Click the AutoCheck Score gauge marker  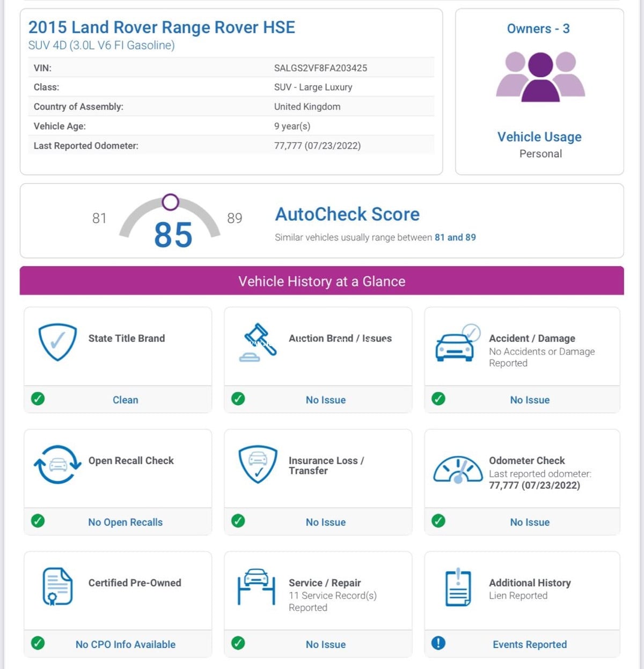pyautogui.click(x=170, y=202)
